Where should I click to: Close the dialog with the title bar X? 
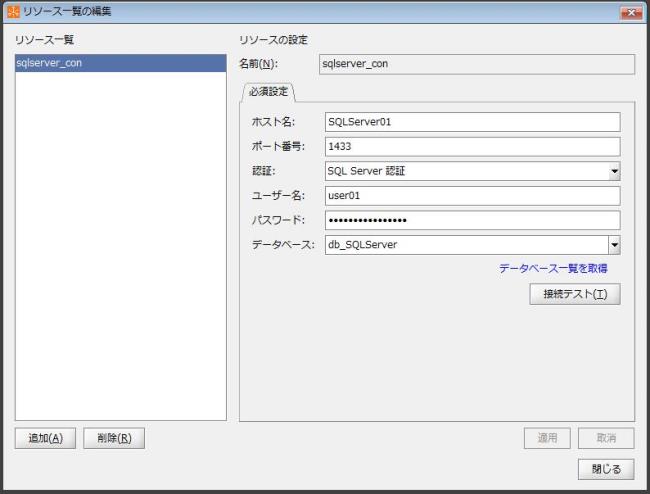click(x=630, y=11)
